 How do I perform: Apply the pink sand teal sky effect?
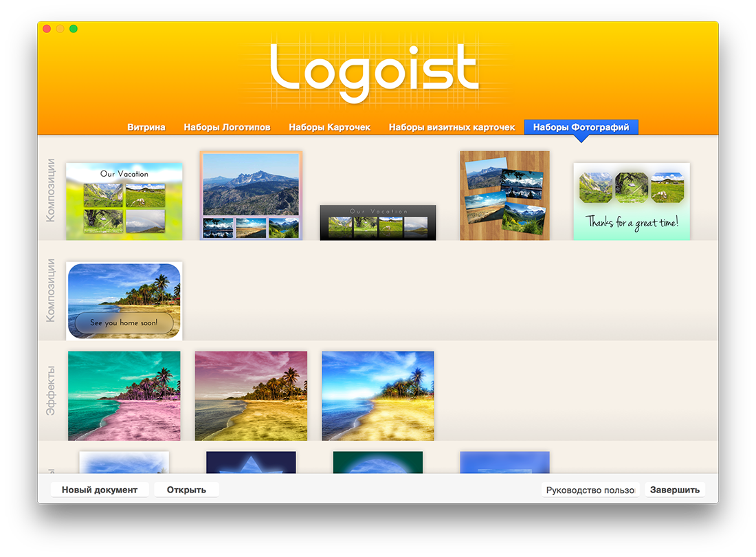(124, 396)
